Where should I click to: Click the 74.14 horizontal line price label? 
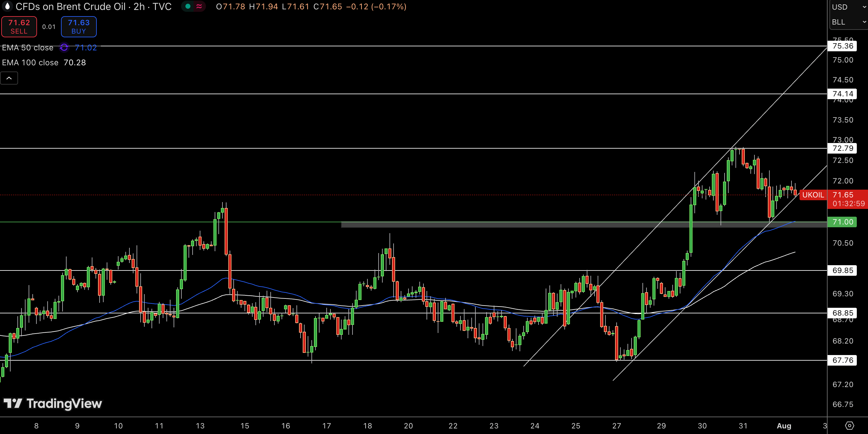(842, 94)
